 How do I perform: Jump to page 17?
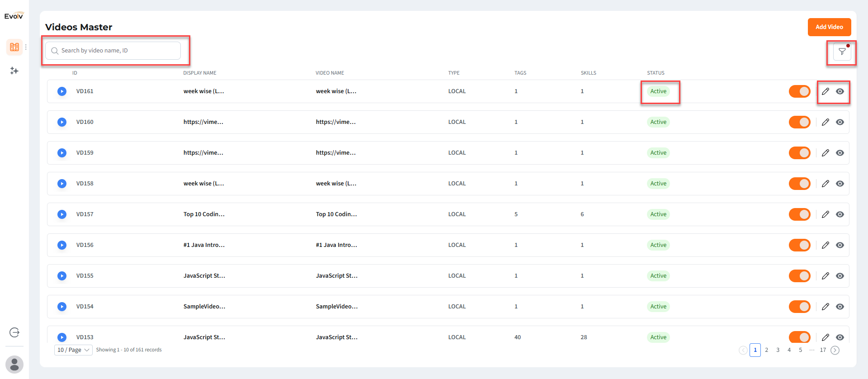(x=823, y=350)
